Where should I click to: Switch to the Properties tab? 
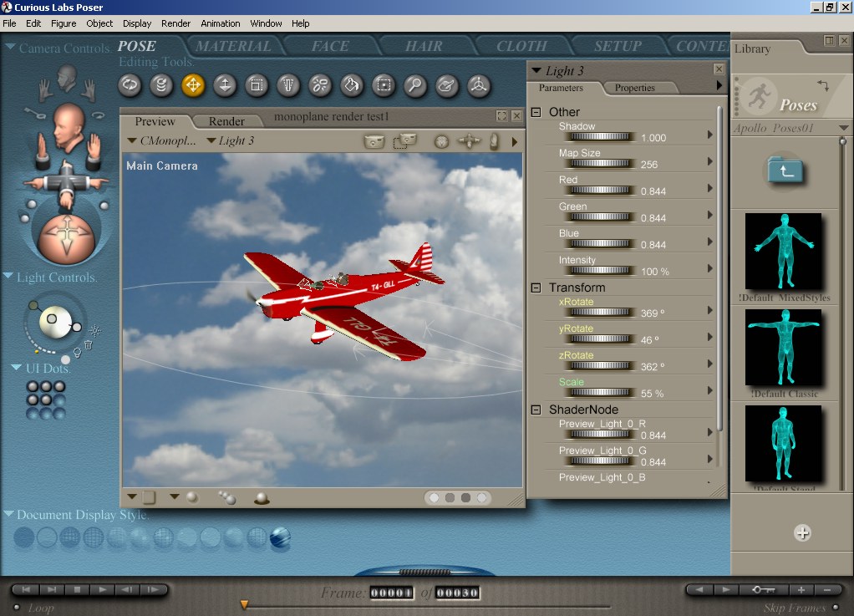tap(634, 88)
